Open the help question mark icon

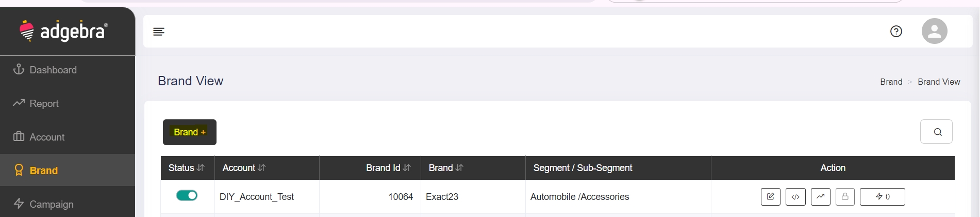(896, 32)
